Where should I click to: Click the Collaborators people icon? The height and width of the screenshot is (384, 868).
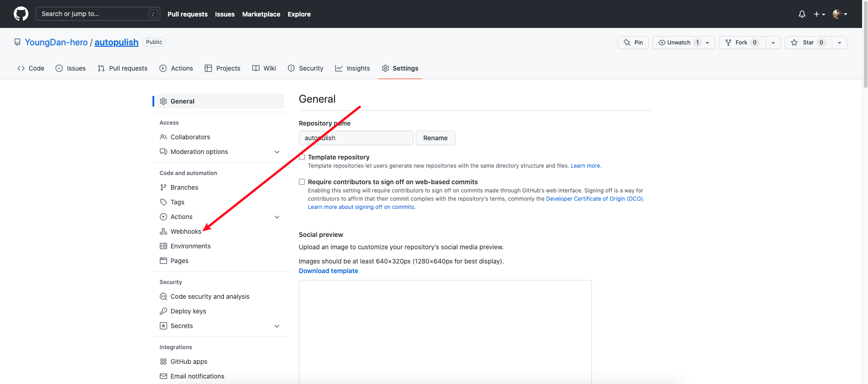tap(163, 137)
